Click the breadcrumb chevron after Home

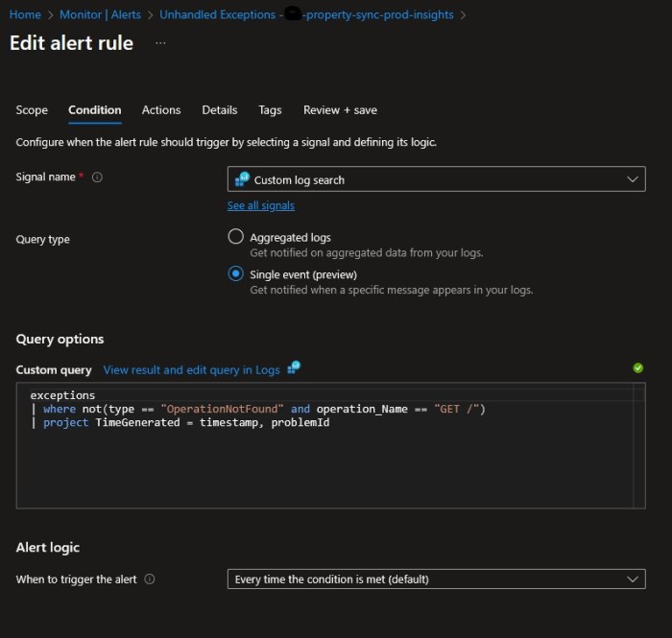click(50, 15)
